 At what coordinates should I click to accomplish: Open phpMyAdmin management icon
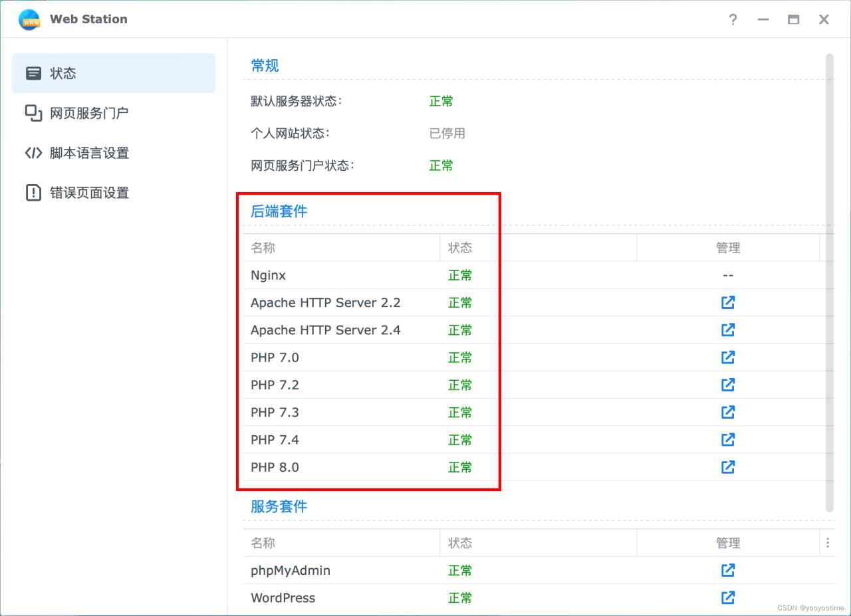point(727,570)
